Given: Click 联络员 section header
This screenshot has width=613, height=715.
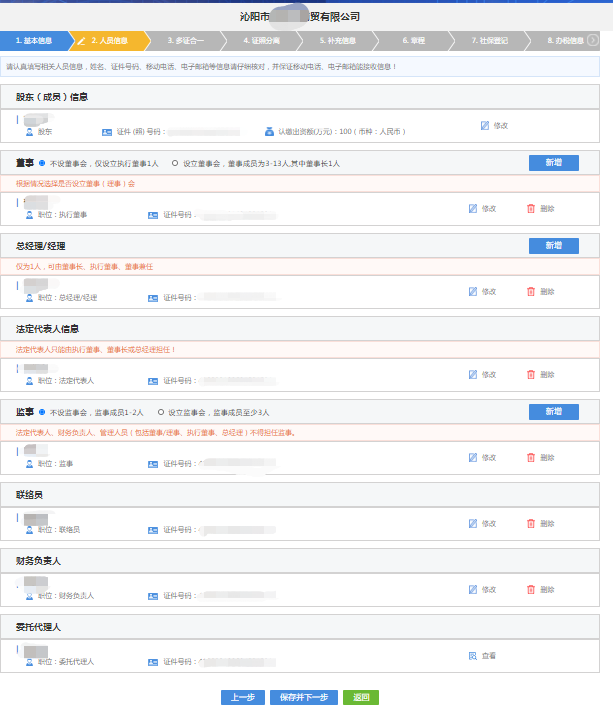Looking at the screenshot, I should (300, 495).
